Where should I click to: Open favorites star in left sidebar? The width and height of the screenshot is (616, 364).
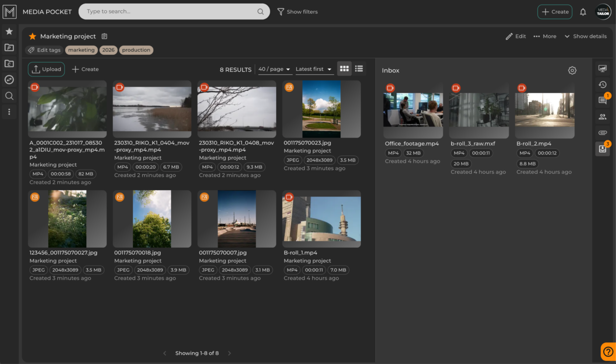[x=9, y=31]
